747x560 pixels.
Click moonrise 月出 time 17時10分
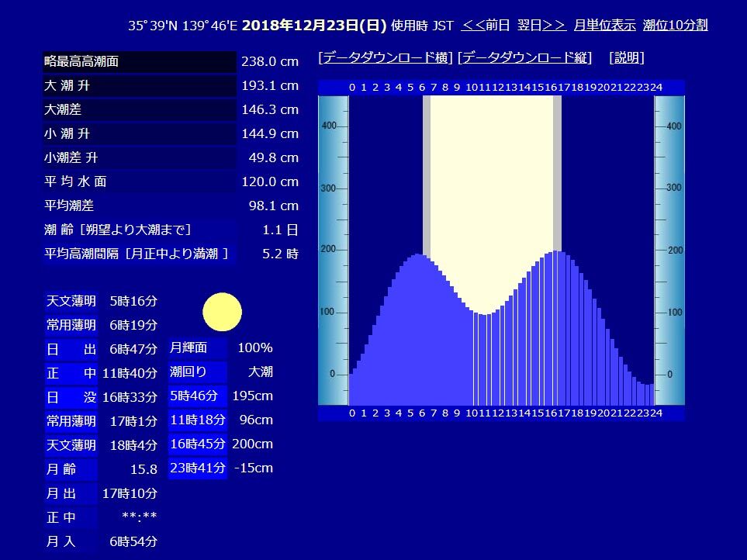[x=130, y=493]
